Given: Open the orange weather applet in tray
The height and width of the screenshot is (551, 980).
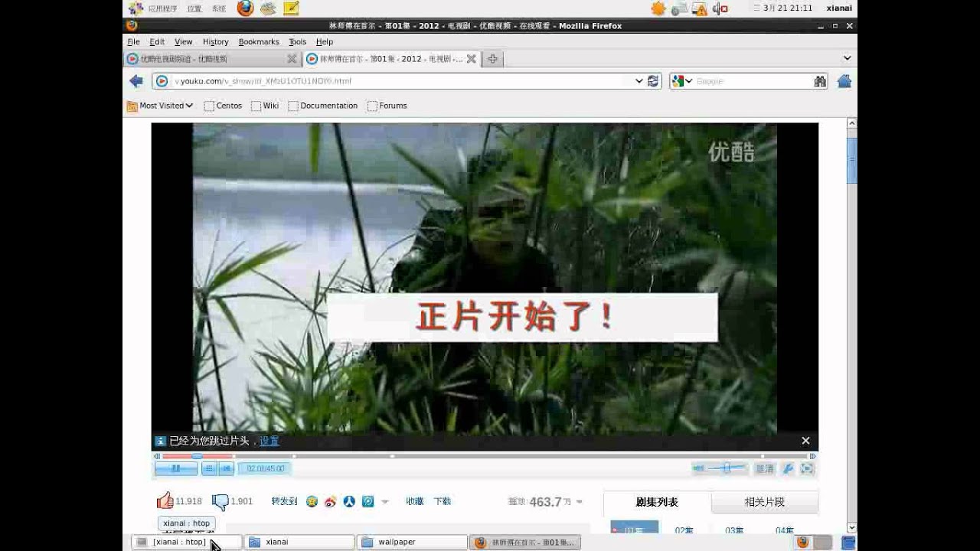Looking at the screenshot, I should (658, 8).
